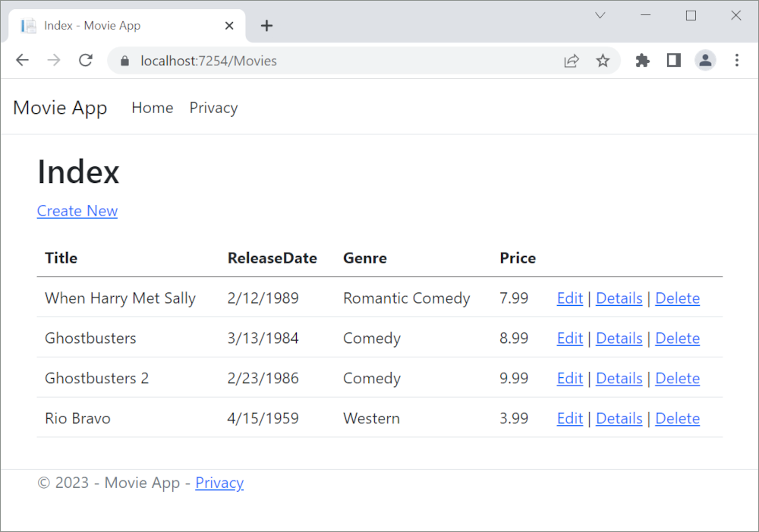Click the profile avatar icon

pos(705,60)
